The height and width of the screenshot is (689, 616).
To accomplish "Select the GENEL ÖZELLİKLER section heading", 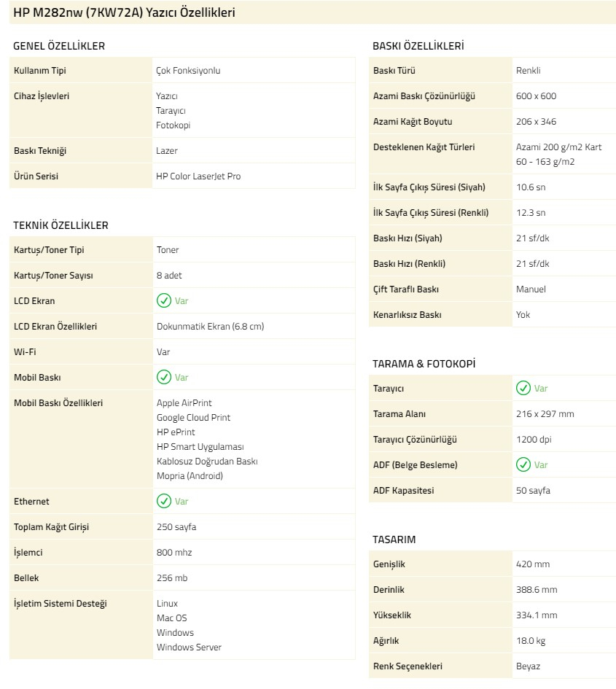I will coord(59,46).
